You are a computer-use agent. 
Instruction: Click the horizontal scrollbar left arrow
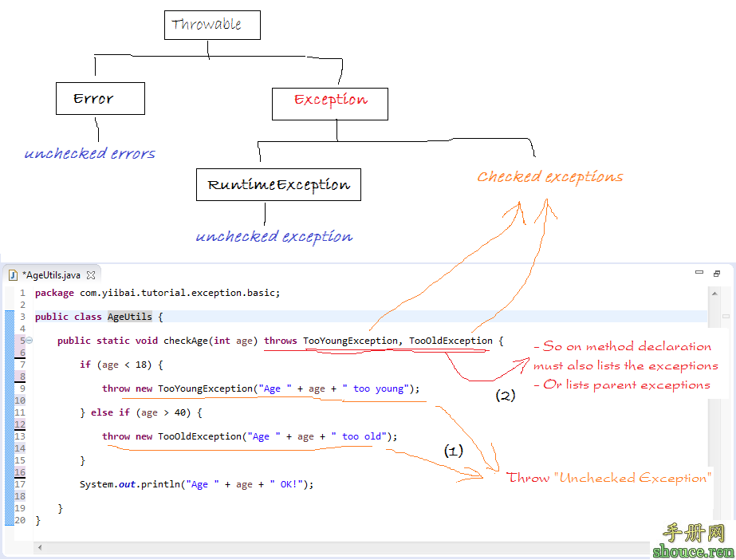coord(38,548)
